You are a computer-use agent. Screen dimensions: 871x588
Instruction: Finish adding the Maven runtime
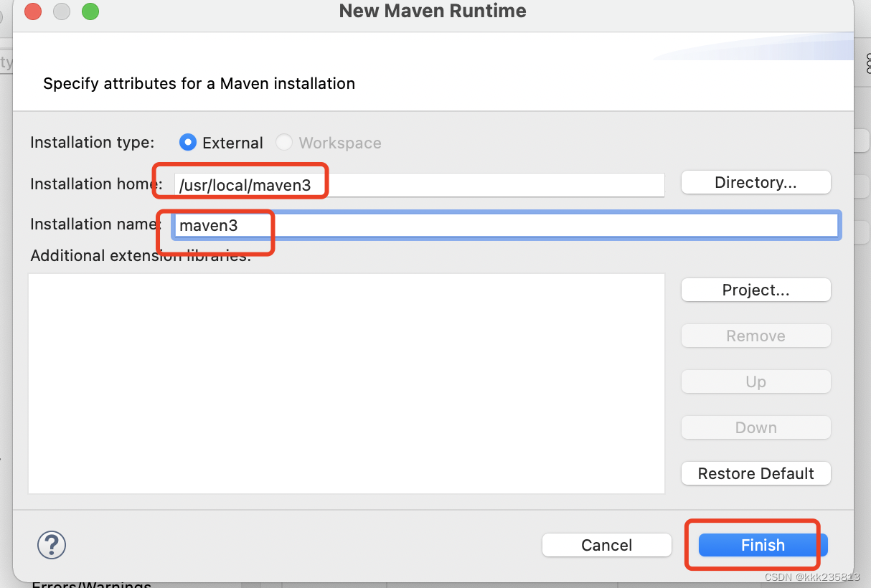762,545
